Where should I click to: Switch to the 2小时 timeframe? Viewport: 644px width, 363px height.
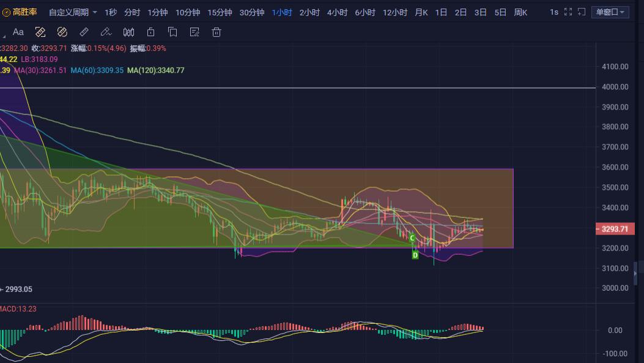click(x=309, y=12)
